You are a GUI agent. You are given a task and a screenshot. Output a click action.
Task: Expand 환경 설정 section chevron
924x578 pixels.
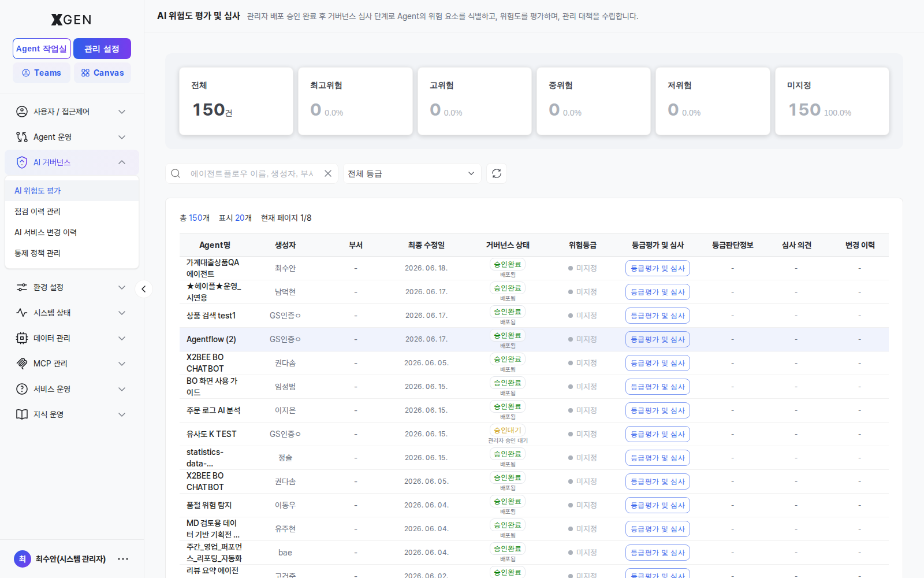tap(122, 287)
